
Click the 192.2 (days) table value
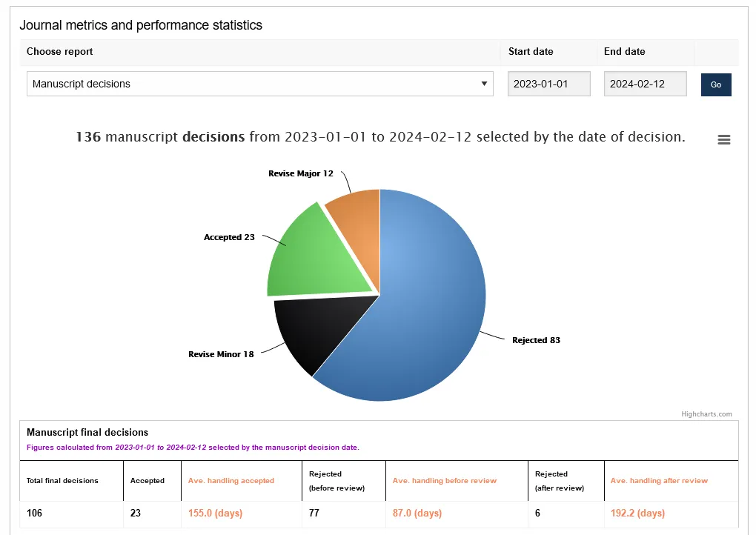pos(637,513)
